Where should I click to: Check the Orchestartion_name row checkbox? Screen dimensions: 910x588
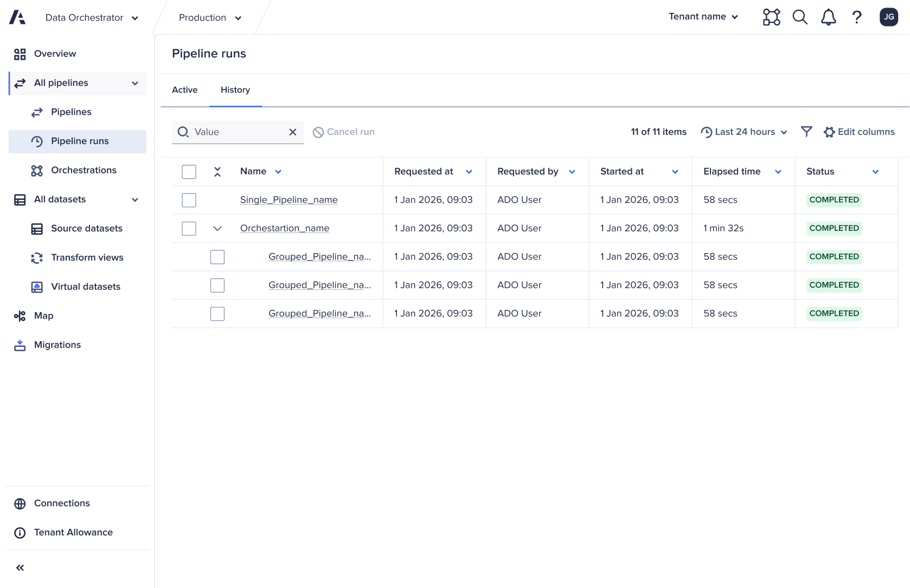tap(189, 229)
